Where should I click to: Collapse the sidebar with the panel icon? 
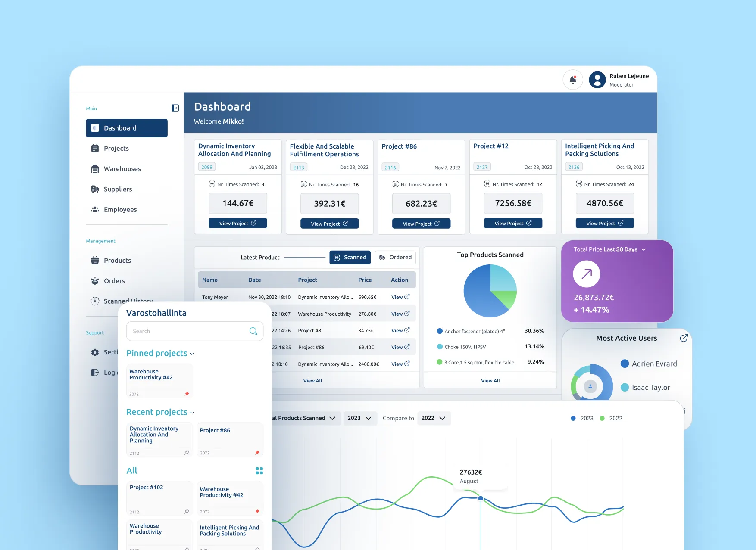coord(175,108)
